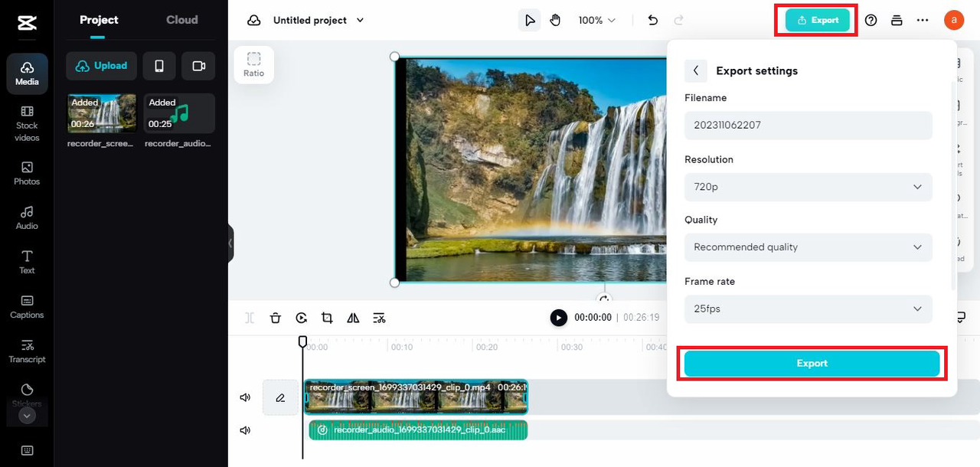
Task: Click the playback speed circular icon
Action: coord(302,318)
